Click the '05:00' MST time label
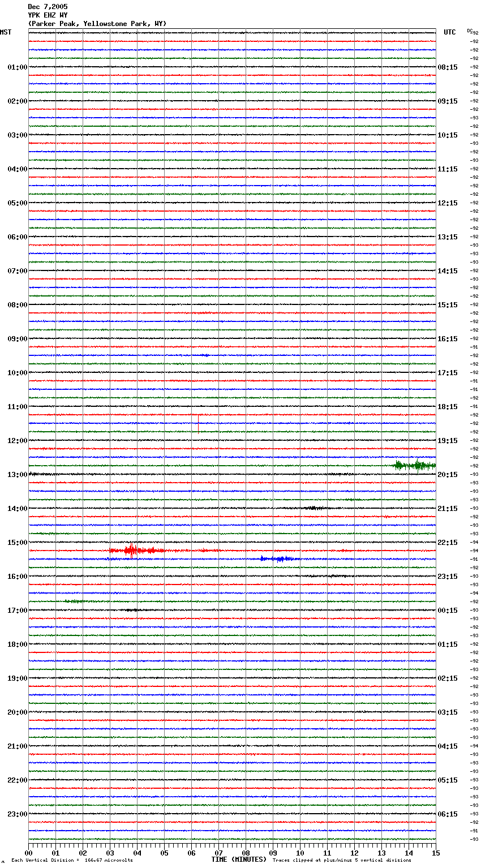Viewport: 481px width, 868px height. tap(17, 203)
